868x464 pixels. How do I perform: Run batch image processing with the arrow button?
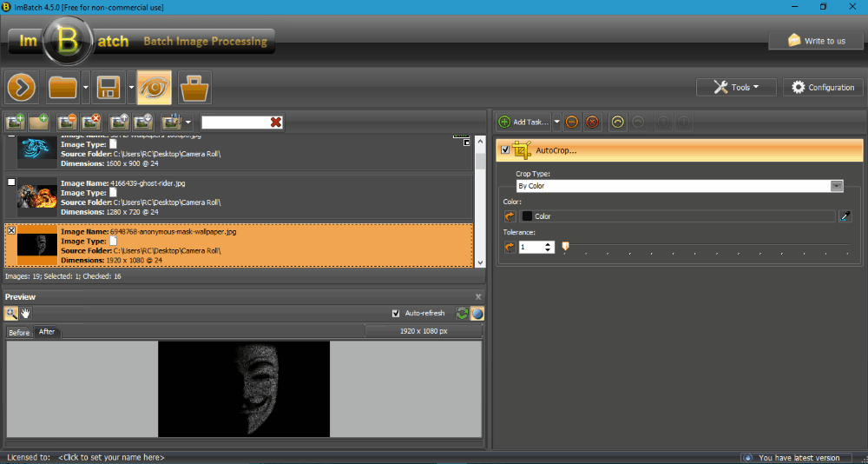(22, 88)
